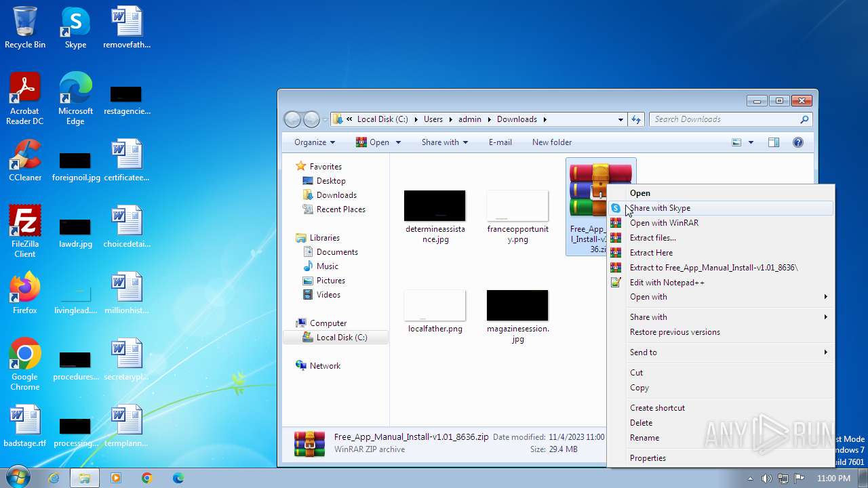Image resolution: width=868 pixels, height=488 pixels.
Task: Select Extract Here option
Action: [720, 253]
